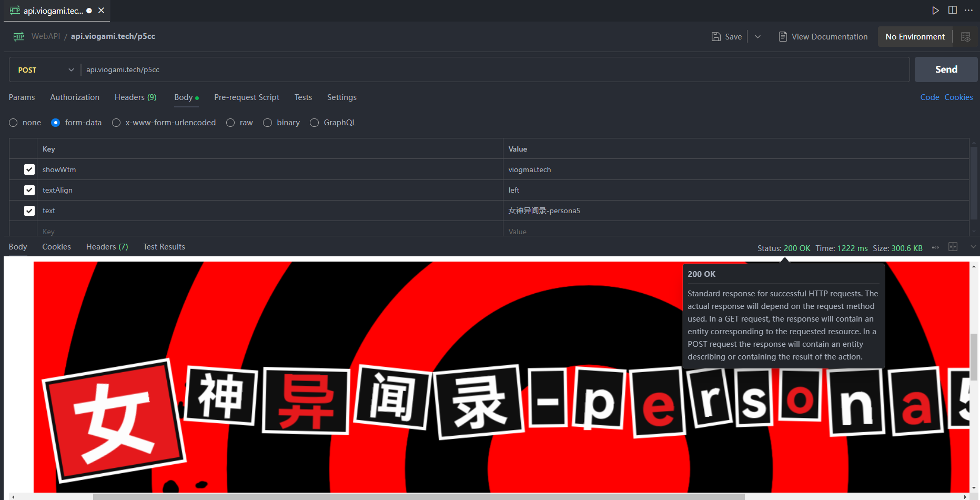Open the Settings tab
This screenshot has width=980, height=500.
[342, 97]
